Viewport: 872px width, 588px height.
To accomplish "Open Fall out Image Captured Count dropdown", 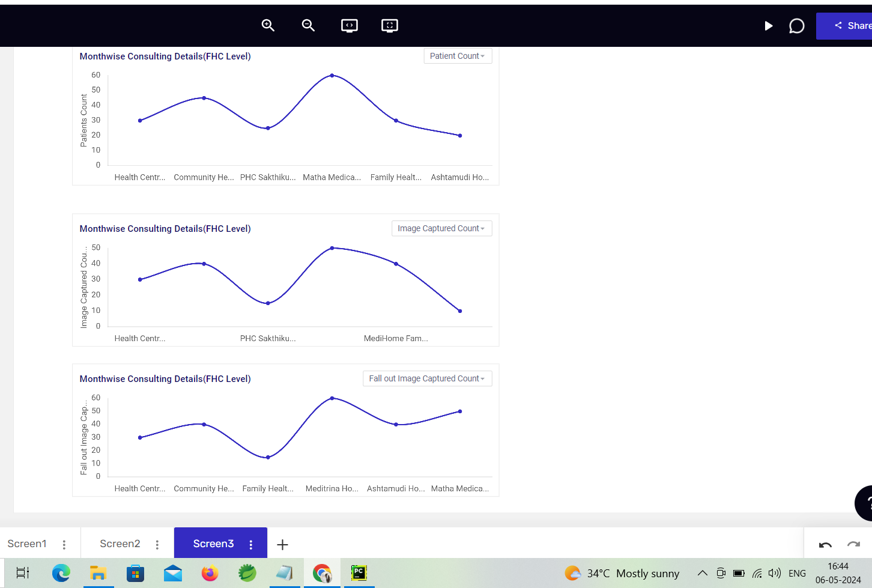I will click(x=427, y=378).
